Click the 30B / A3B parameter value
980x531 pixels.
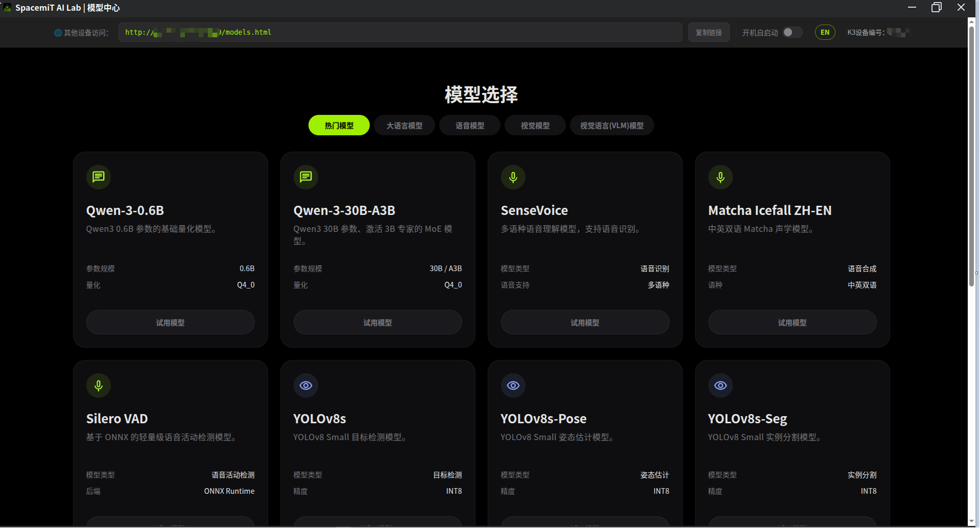[445, 269]
